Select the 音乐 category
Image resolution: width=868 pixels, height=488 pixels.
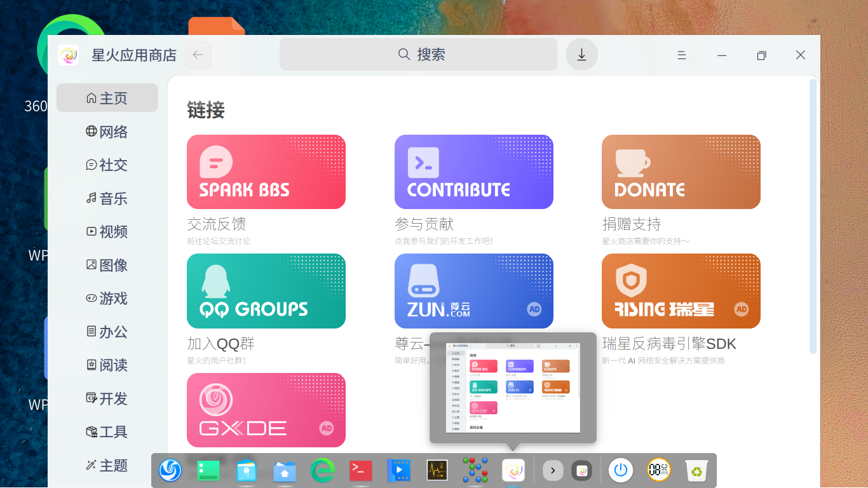[107, 198]
